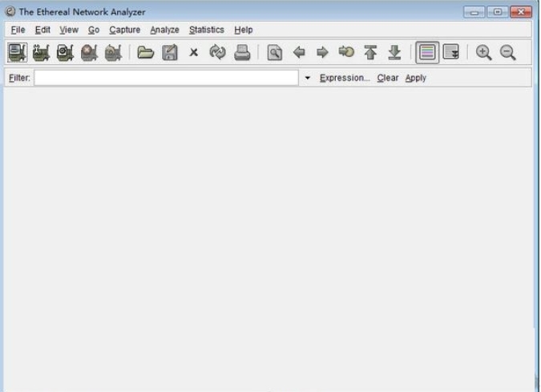Go back in packet history arrow
The width and height of the screenshot is (541, 392).
click(x=299, y=52)
